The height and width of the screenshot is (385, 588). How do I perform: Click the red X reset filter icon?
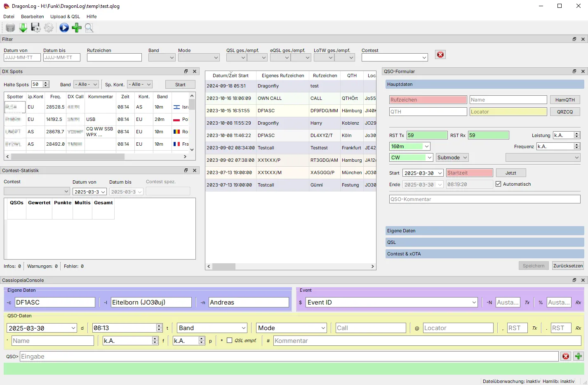(x=440, y=54)
